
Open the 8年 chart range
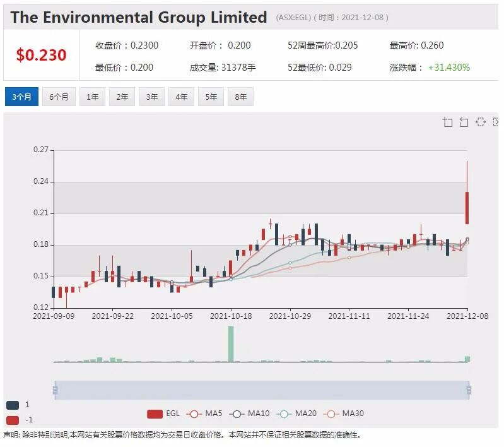(241, 97)
